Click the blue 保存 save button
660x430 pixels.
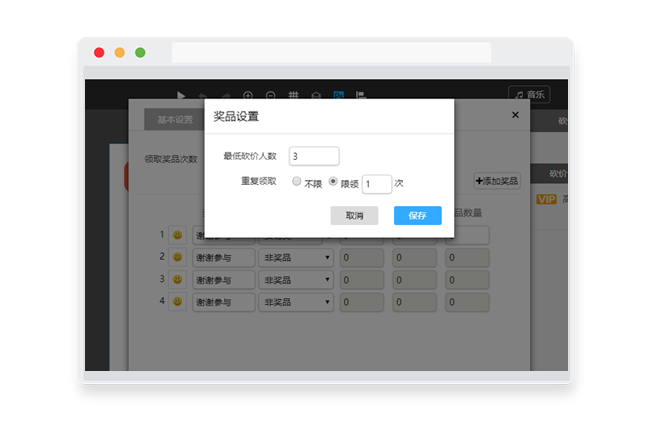coord(418,215)
